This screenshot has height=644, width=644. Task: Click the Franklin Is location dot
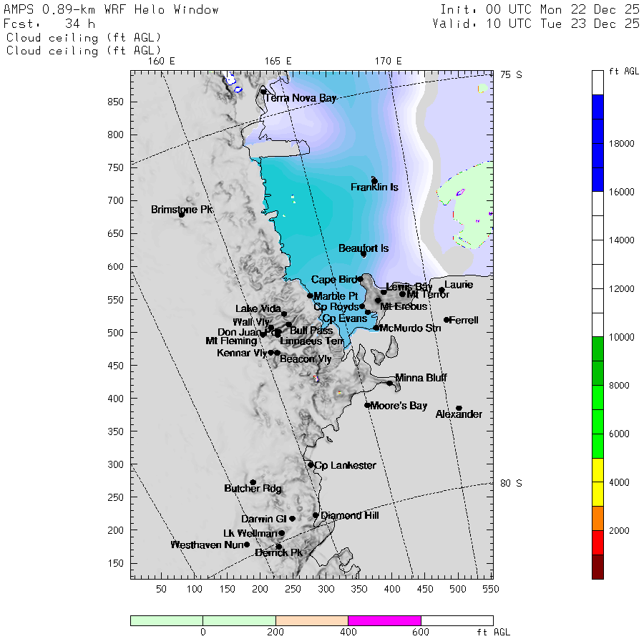(374, 181)
